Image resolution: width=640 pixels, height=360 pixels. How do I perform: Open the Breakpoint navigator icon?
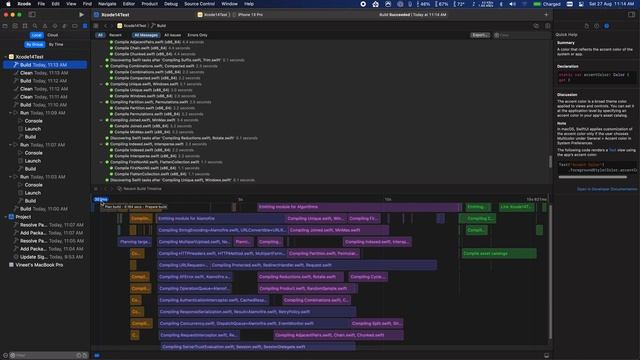point(75,26)
